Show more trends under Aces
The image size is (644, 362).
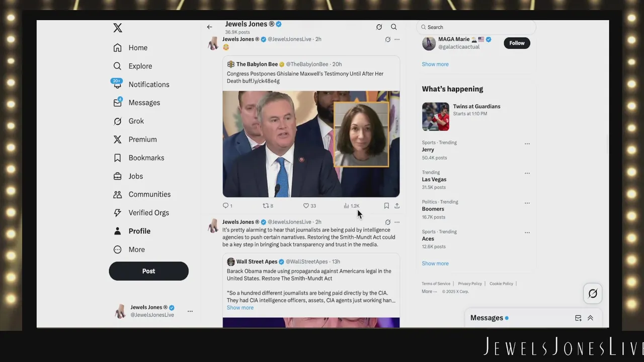point(435,263)
